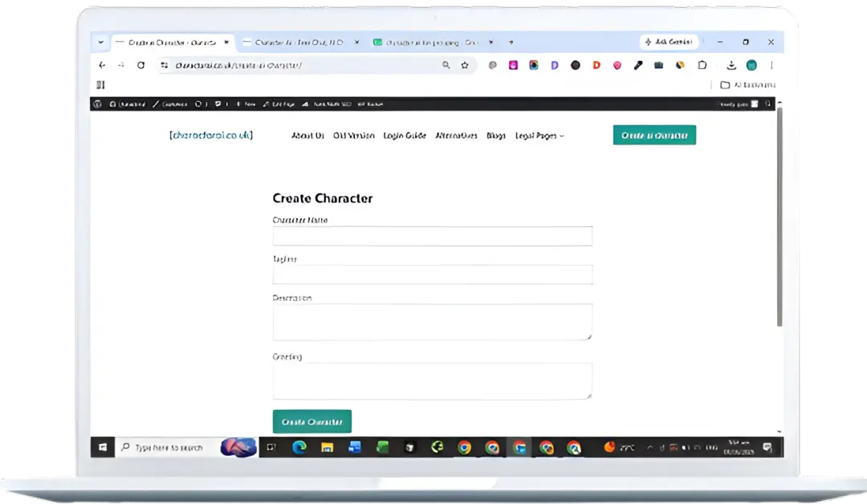This screenshot has height=504, width=867.
Task: Open the Alternatives menu item
Action: (x=456, y=136)
